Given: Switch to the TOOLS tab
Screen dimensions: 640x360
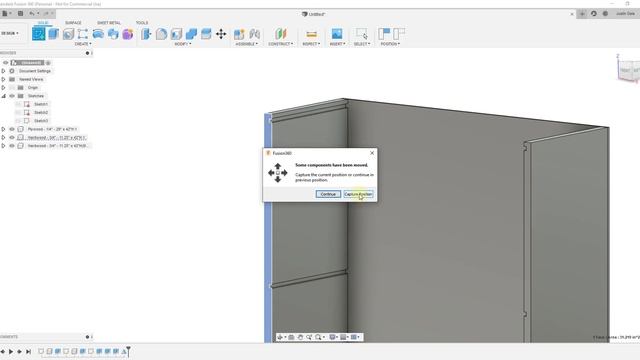Looking at the screenshot, I should coord(142,23).
